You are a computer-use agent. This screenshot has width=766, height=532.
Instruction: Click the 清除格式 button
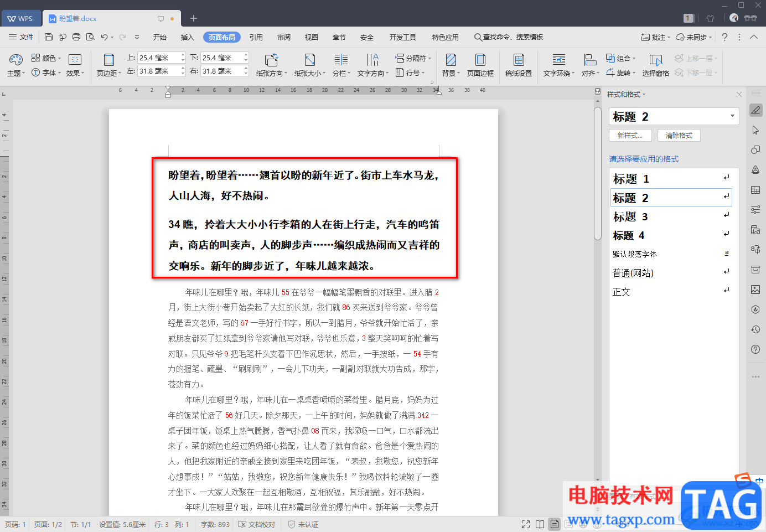point(679,136)
